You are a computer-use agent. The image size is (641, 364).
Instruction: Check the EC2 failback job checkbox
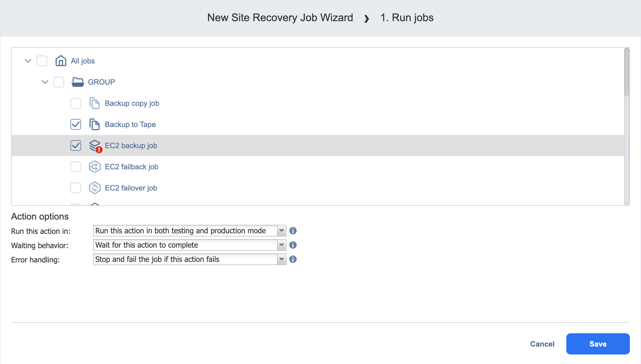(x=76, y=167)
